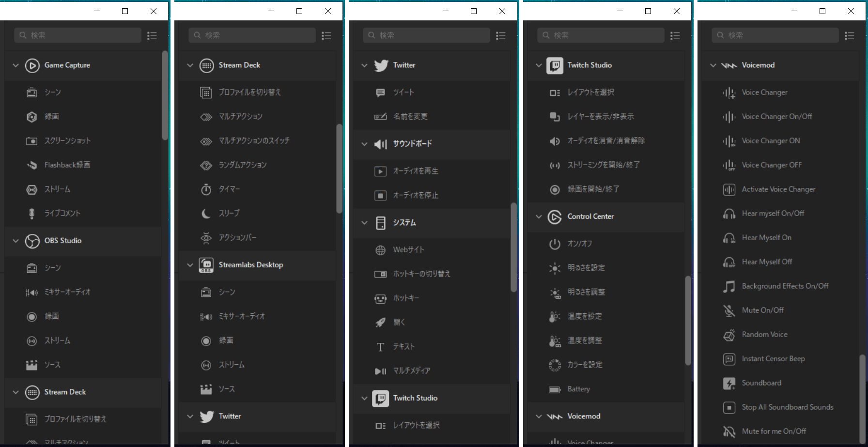Click the マルチアクション icon in second window
The image size is (868, 447).
point(206,117)
